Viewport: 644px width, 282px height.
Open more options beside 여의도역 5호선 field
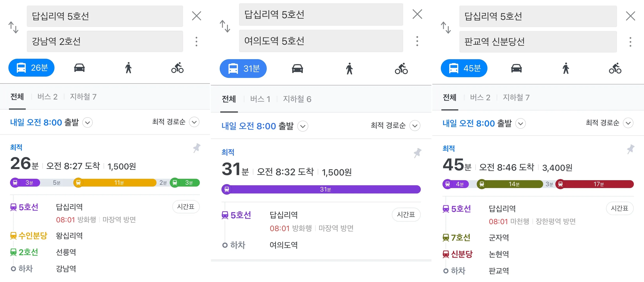pos(417,41)
